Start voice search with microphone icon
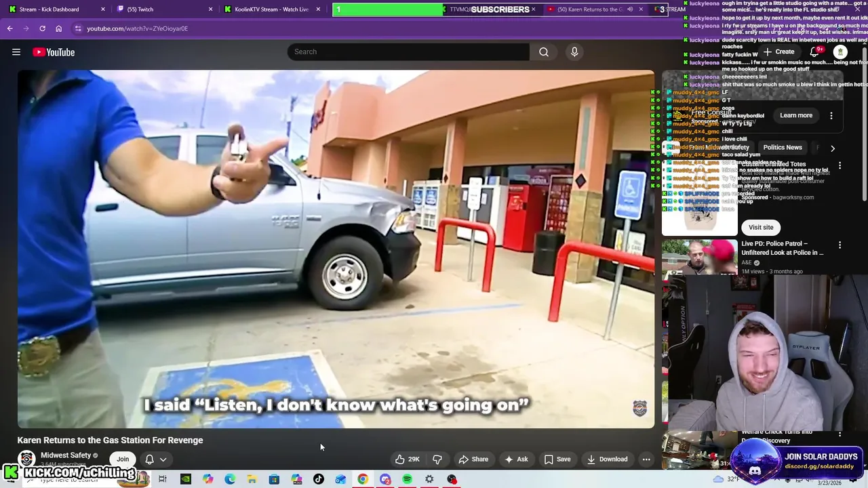This screenshot has width=868, height=488. point(574,52)
